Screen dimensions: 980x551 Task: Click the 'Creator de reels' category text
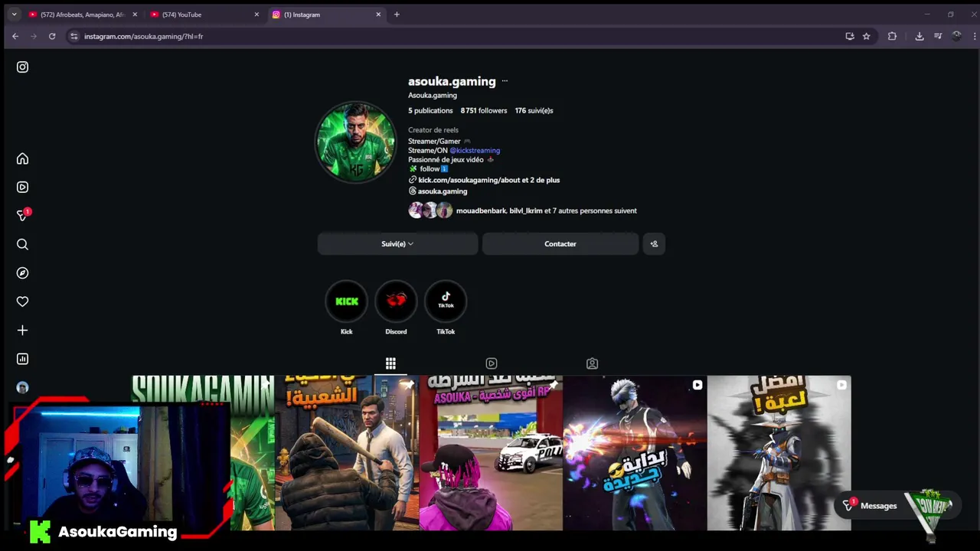(433, 130)
